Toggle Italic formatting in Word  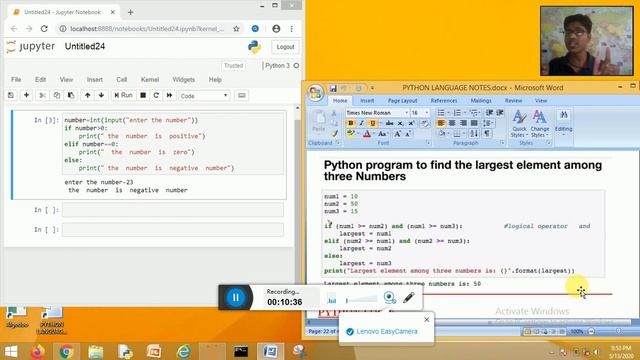pyautogui.click(x=361, y=123)
